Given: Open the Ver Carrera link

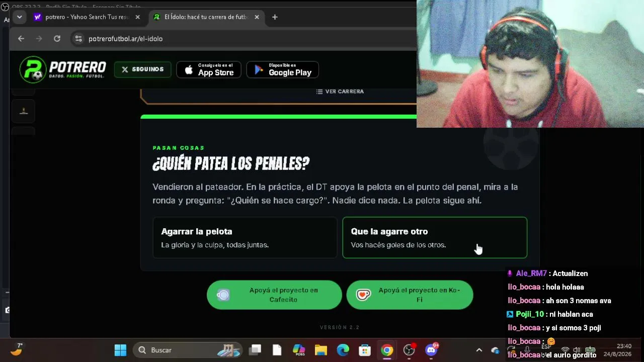Looking at the screenshot, I should click(340, 92).
